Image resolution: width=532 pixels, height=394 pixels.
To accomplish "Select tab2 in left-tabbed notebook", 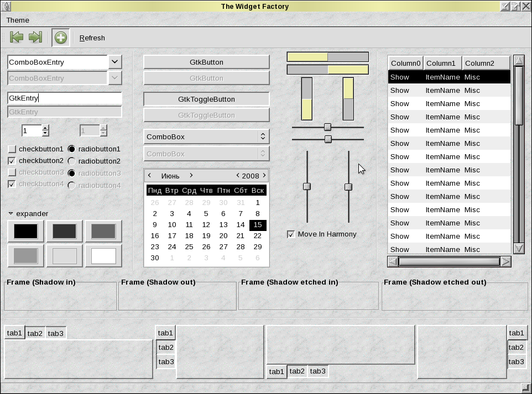I will click(x=166, y=347).
